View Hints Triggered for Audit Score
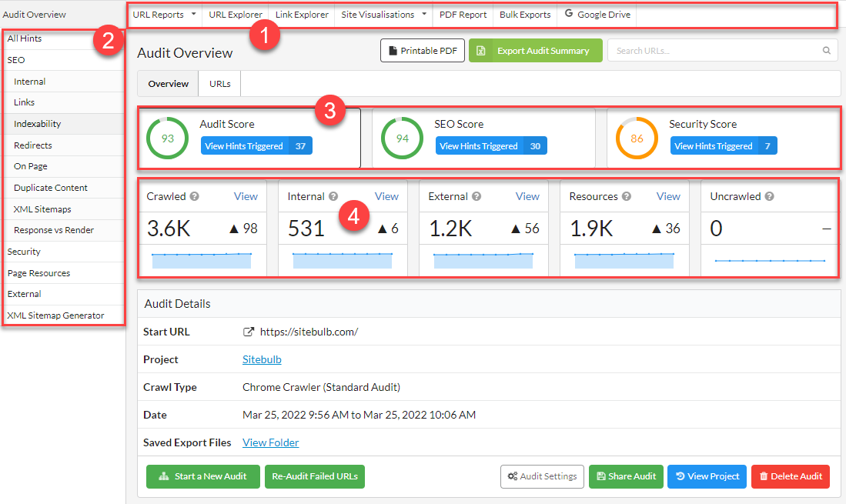The width and height of the screenshot is (846, 504). [256, 146]
